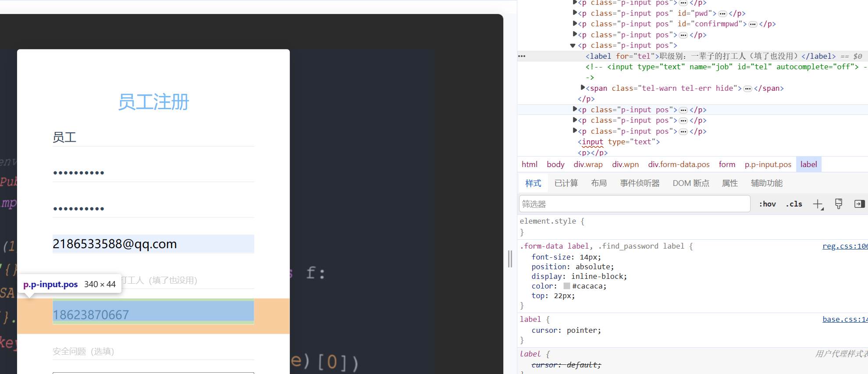The width and height of the screenshot is (868, 374).
Task: Toggle the .cls class editor button
Action: (x=794, y=204)
